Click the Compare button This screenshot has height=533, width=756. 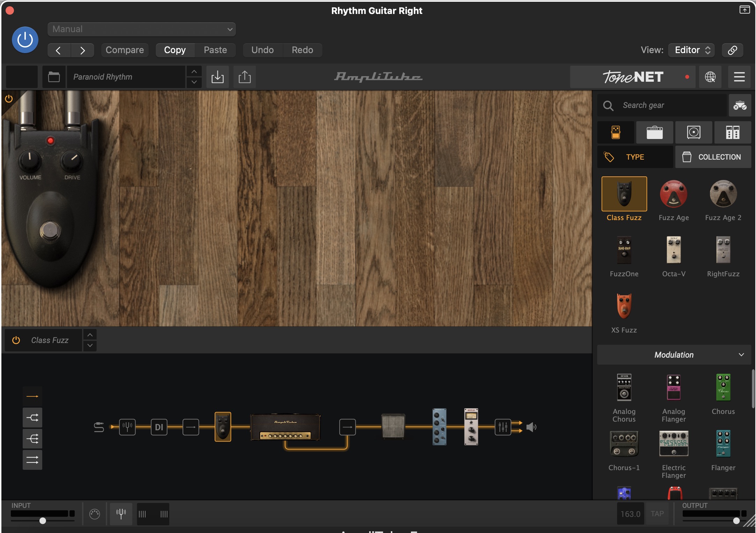coord(125,50)
